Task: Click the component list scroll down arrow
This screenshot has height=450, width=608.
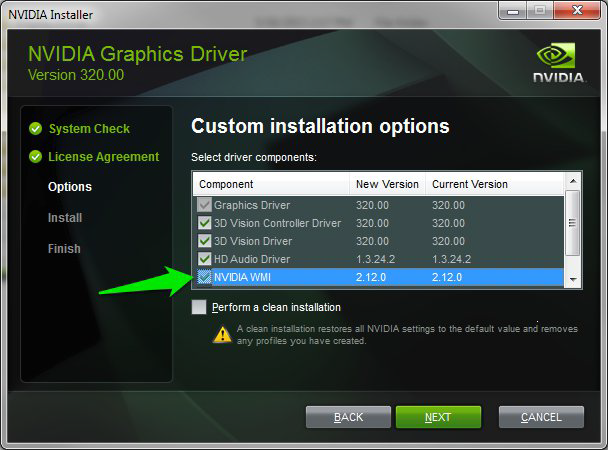Action: click(x=573, y=279)
